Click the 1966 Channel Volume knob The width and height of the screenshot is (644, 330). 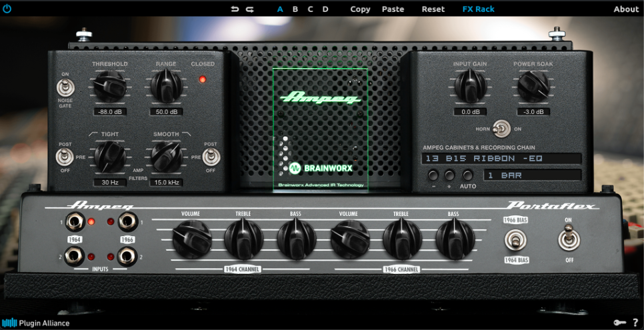point(350,239)
